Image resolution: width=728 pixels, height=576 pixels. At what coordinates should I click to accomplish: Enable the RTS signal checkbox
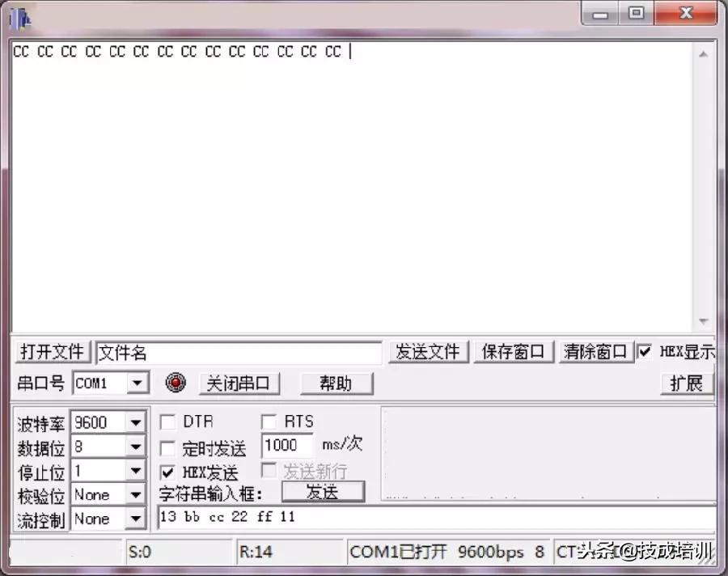[268, 421]
